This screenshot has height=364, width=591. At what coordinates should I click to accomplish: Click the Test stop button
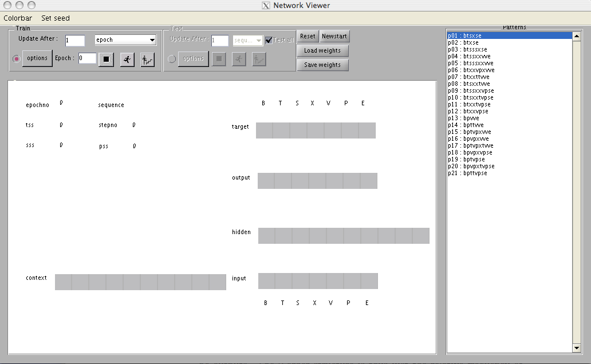(219, 59)
